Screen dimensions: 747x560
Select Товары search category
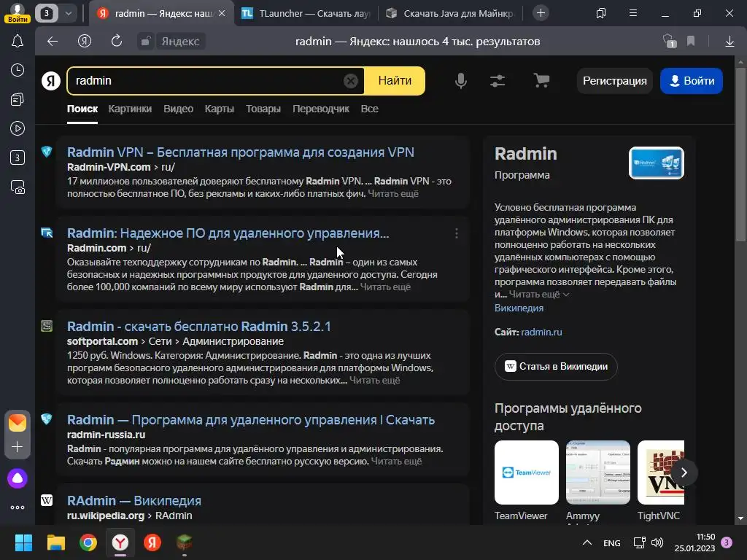tap(263, 109)
